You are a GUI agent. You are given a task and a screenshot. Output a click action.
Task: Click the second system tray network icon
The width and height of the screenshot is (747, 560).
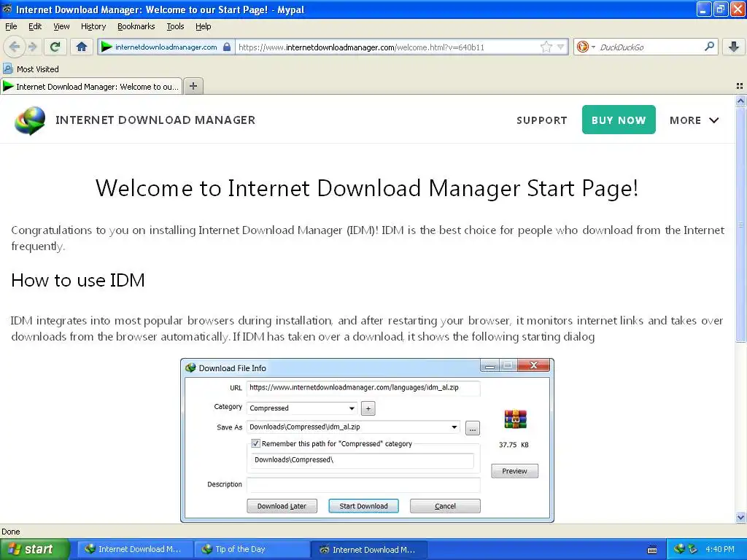coord(693,549)
